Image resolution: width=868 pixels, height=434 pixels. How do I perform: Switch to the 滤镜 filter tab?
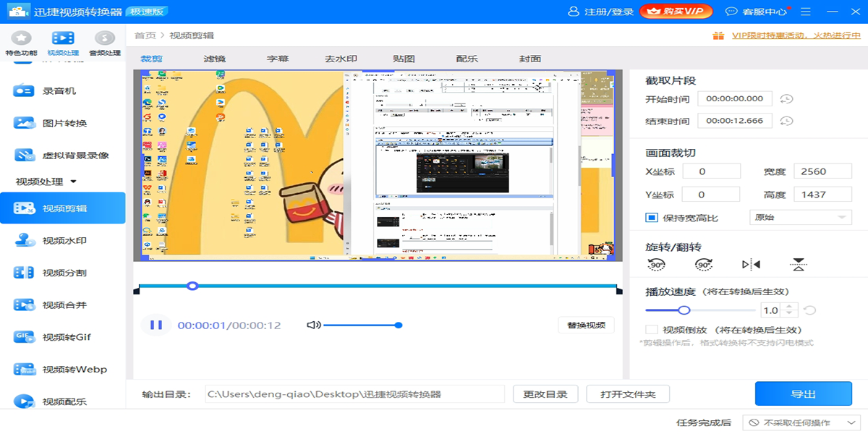tap(215, 59)
